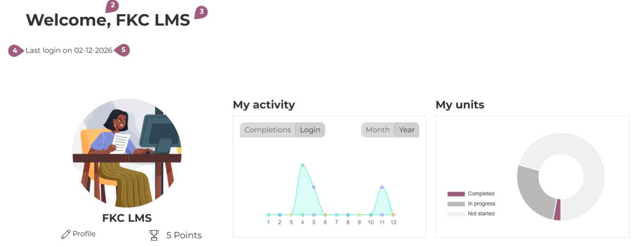Click annotation marker number 4
Image resolution: width=644 pixels, height=247 pixels.
point(15,51)
